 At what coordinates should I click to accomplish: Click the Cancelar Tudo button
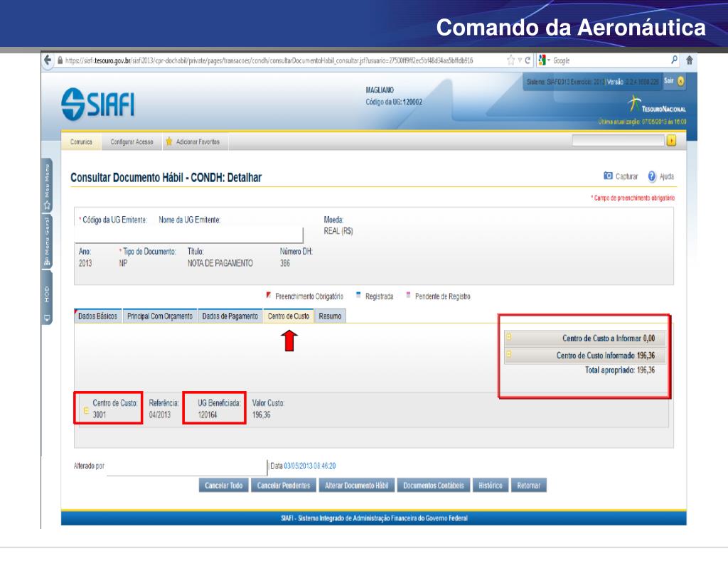[224, 486]
